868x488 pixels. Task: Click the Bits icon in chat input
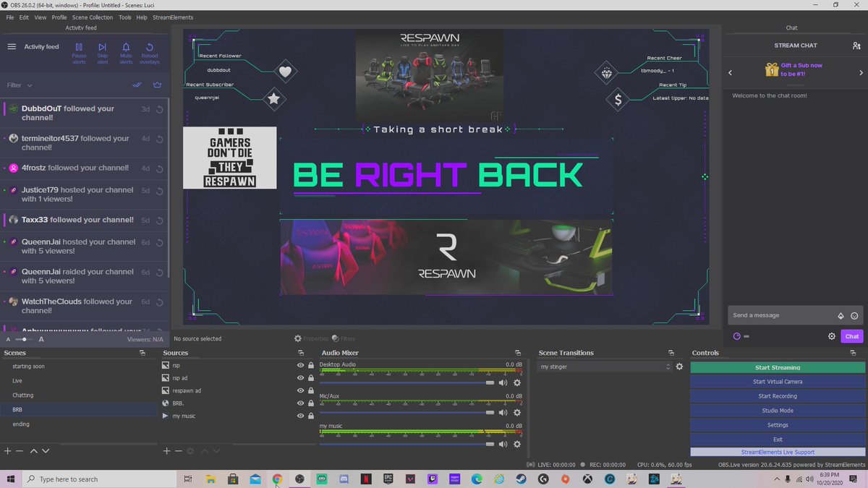point(841,316)
